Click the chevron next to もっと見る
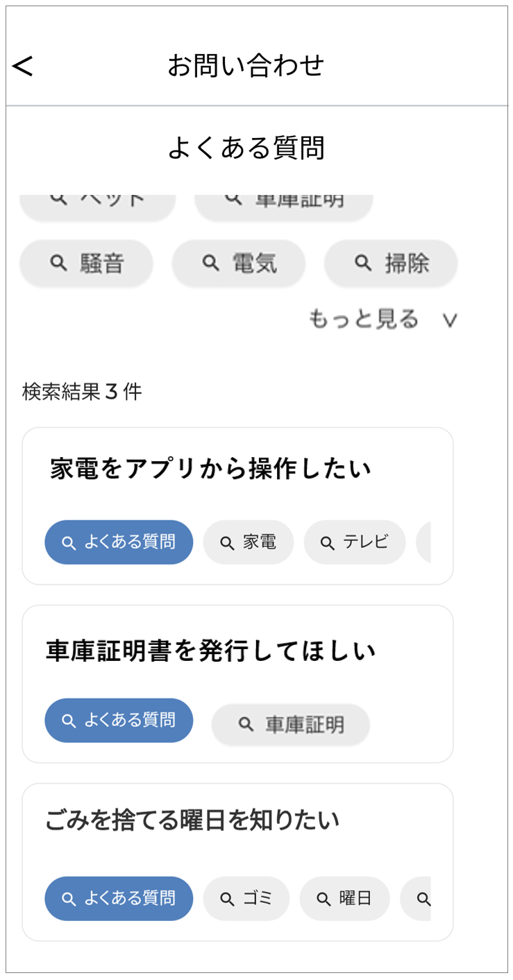 click(450, 320)
